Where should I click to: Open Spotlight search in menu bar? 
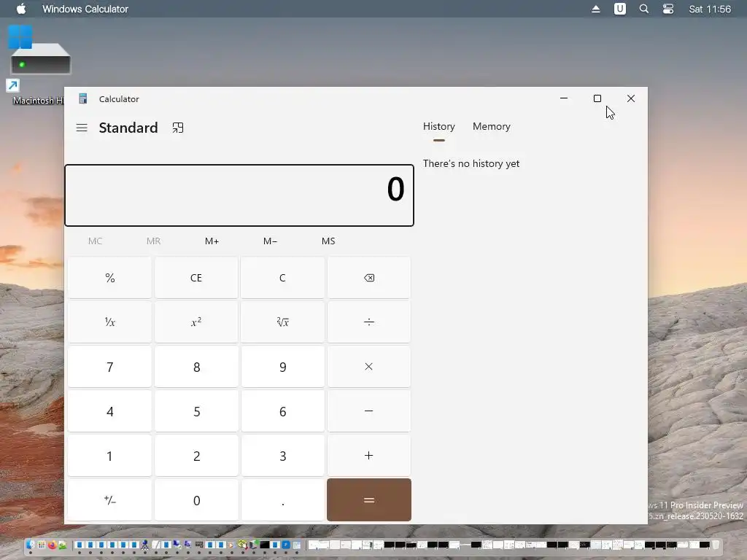point(643,9)
